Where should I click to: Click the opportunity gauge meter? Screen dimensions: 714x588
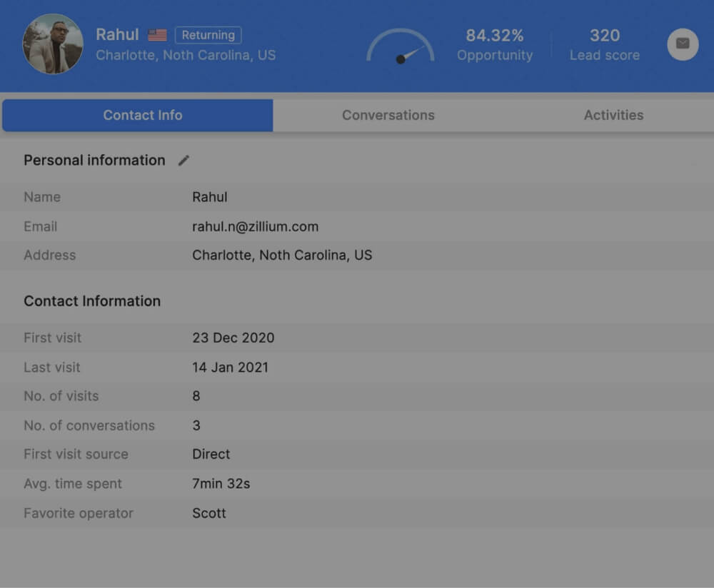click(400, 48)
